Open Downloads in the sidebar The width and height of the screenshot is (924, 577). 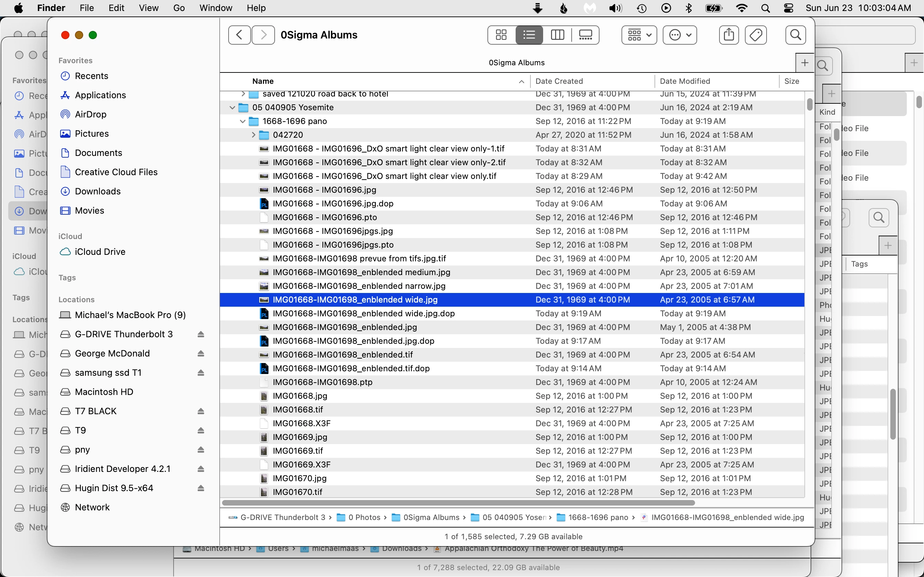[97, 191]
